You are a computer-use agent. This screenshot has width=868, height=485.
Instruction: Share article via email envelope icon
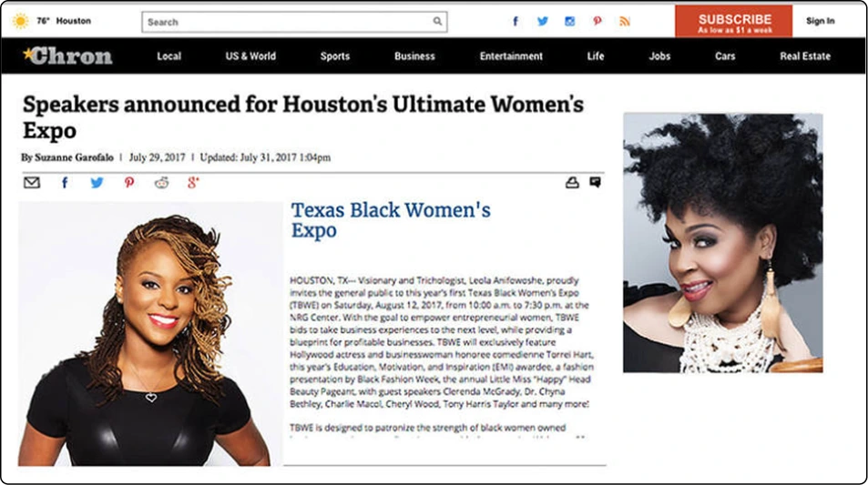(32, 183)
